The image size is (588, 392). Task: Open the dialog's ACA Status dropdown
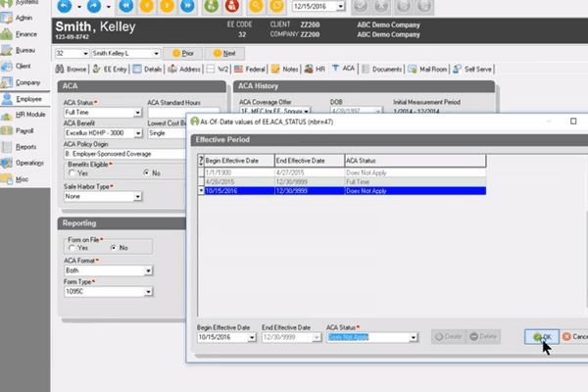(x=414, y=337)
